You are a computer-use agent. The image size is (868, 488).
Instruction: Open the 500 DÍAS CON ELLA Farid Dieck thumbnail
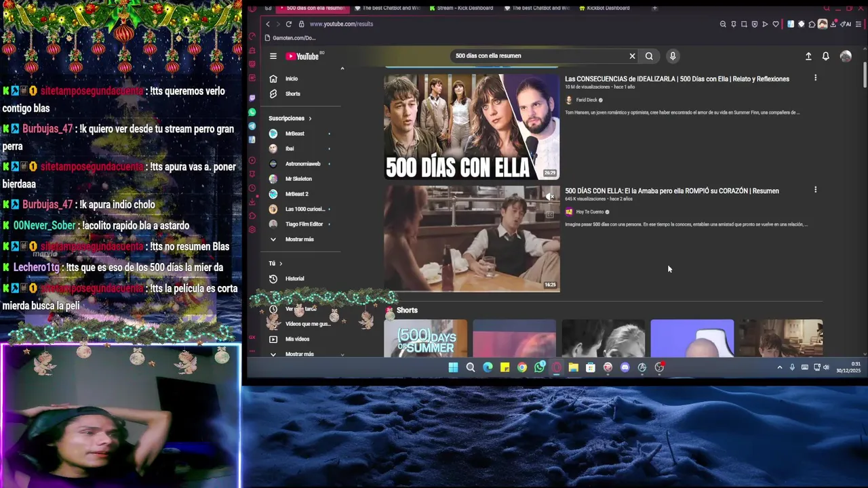(472, 126)
